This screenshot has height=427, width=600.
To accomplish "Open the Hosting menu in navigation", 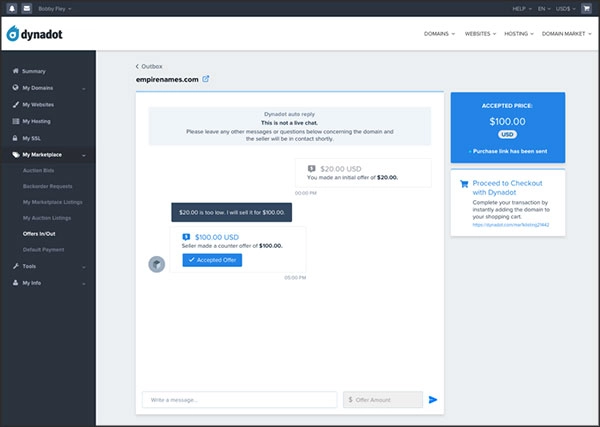I will [x=516, y=33].
